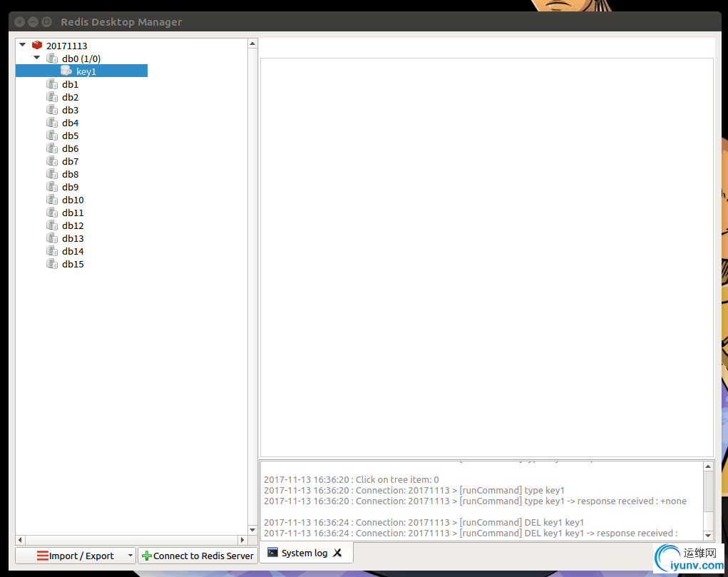Click the terminal icon on System log tab
The image size is (728, 577).
point(272,552)
